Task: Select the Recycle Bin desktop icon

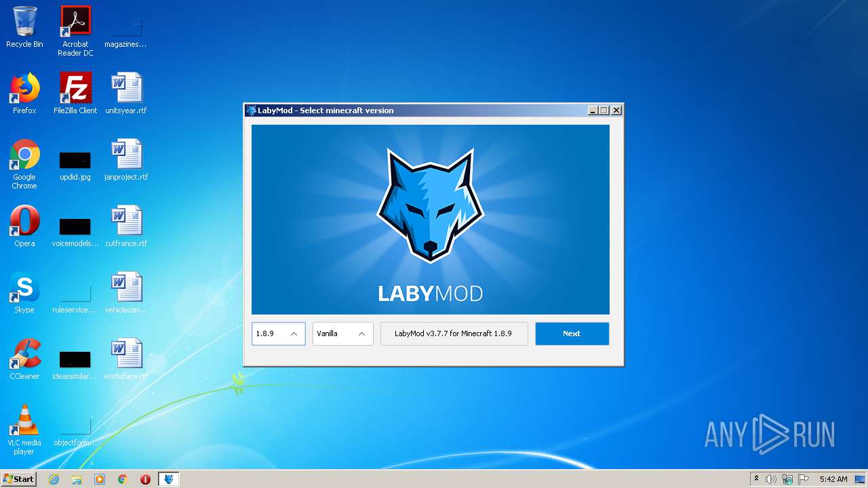Action: click(x=24, y=27)
